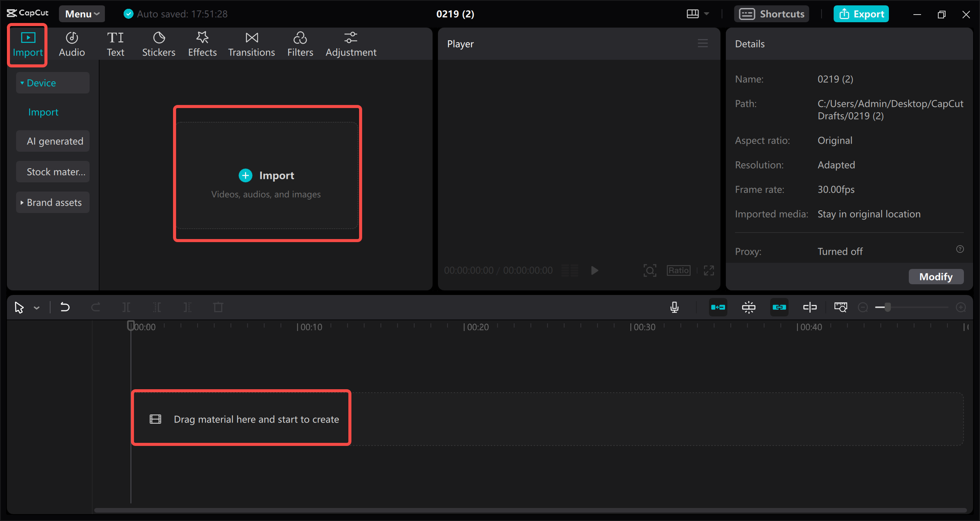The image size is (980, 521).
Task: Click the Import media area
Action: [267, 175]
